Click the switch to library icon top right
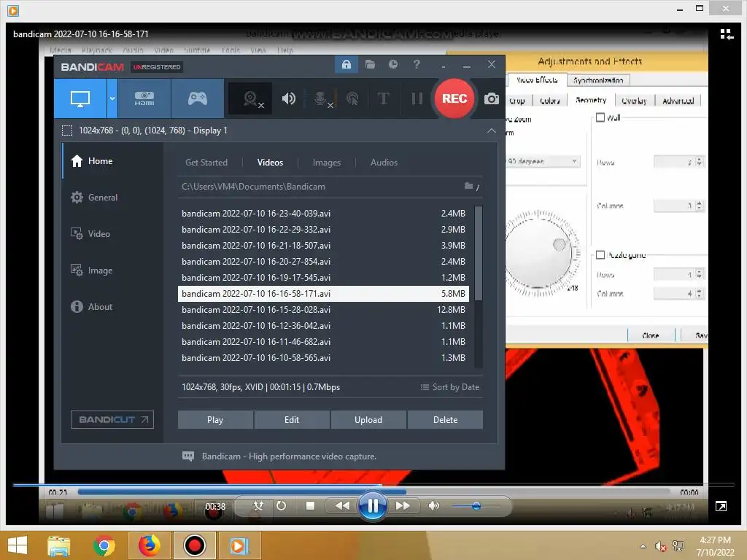The image size is (747, 560). coord(727,34)
